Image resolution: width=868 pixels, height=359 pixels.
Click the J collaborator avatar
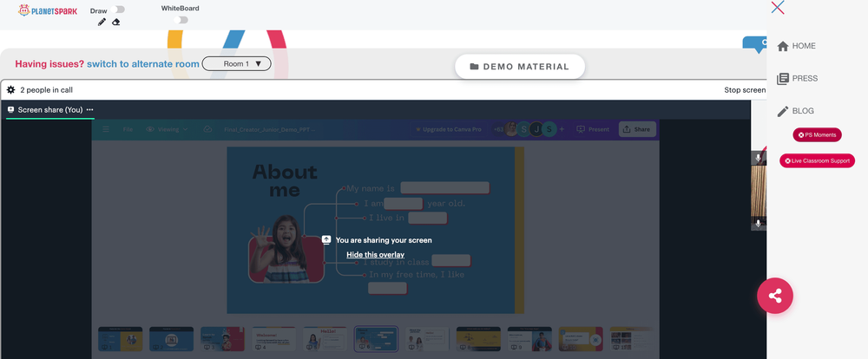536,129
